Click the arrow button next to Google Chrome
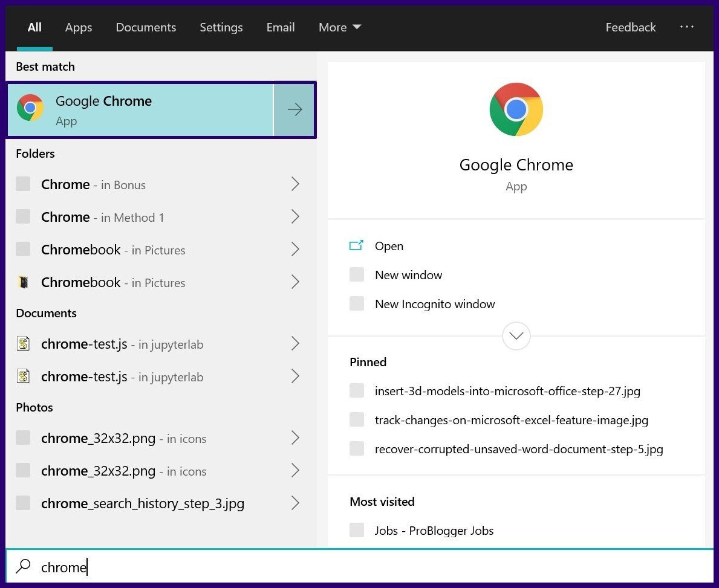 click(294, 109)
